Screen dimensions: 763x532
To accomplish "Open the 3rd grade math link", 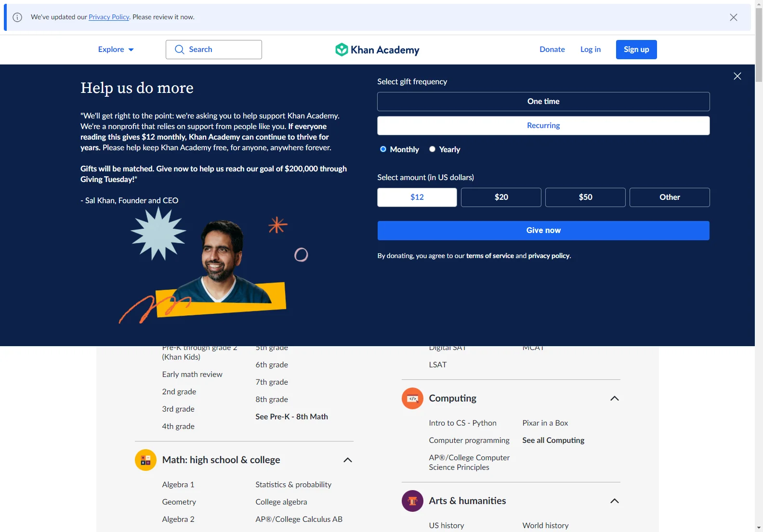I will [178, 409].
